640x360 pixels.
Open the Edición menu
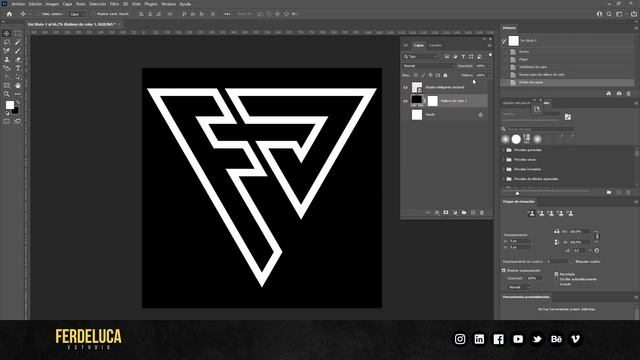[x=35, y=4]
